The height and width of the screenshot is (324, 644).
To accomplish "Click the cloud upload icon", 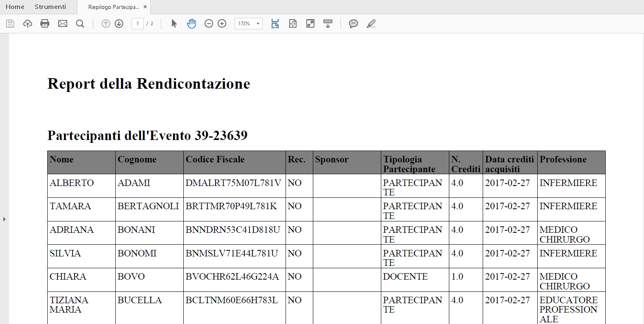I will 28,24.
